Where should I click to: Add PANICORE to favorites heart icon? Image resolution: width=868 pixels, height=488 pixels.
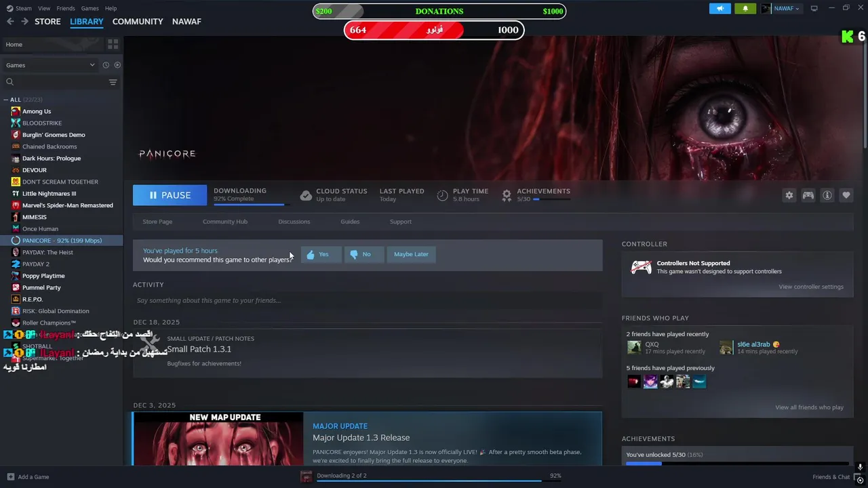pos(846,195)
